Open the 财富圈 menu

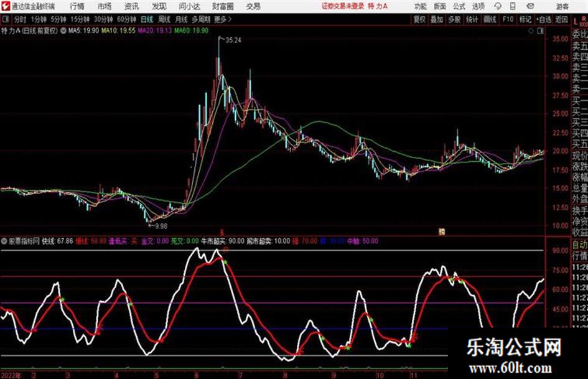pos(223,6)
